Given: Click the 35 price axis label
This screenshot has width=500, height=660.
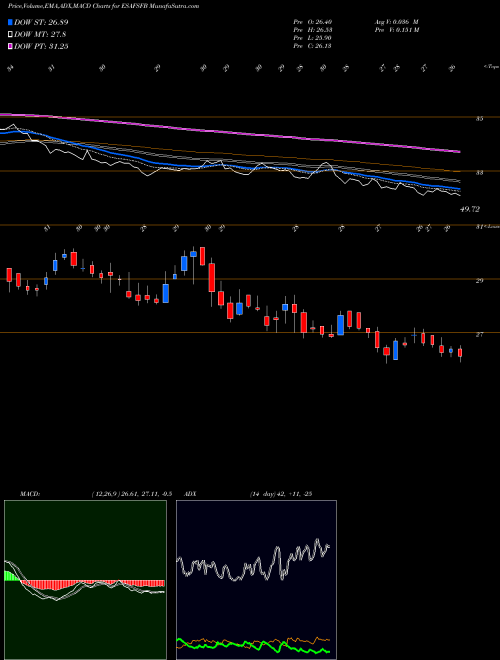Looking at the screenshot, I should pos(479,119).
